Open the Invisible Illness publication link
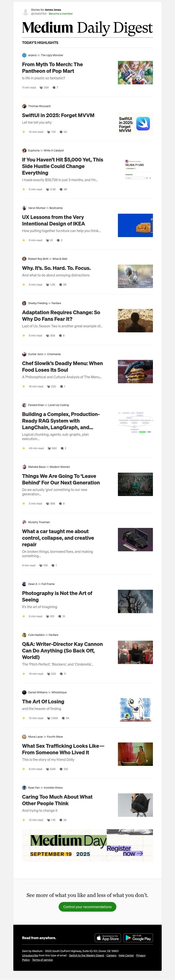 tap(53, 788)
